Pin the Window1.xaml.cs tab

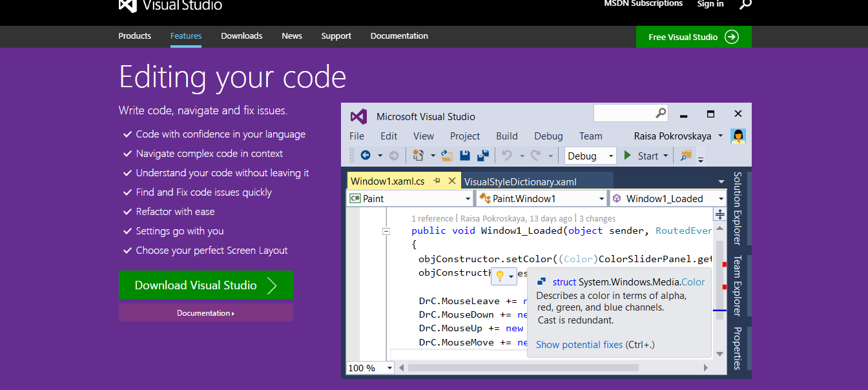pos(437,181)
